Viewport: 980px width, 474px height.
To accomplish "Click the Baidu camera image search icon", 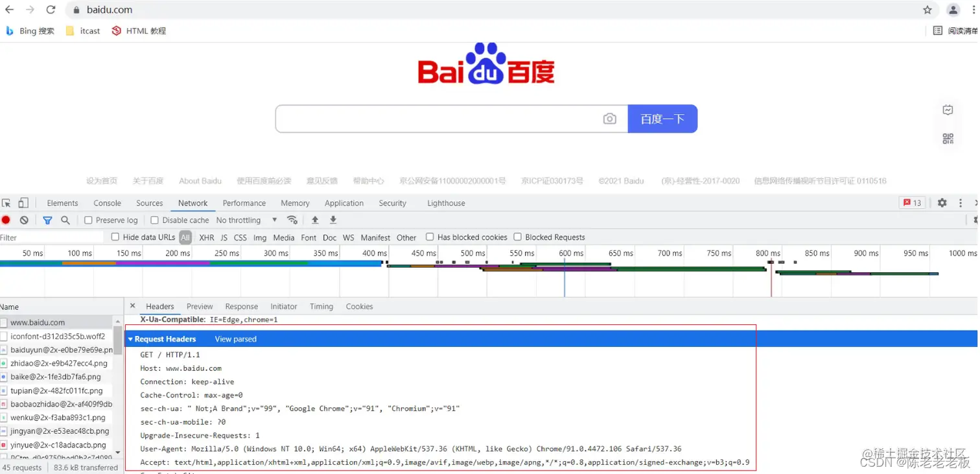I will coord(609,119).
